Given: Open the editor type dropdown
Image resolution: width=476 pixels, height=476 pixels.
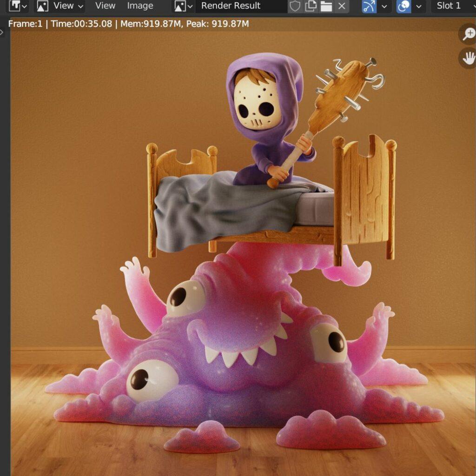Looking at the screenshot, I should pos(18,6).
